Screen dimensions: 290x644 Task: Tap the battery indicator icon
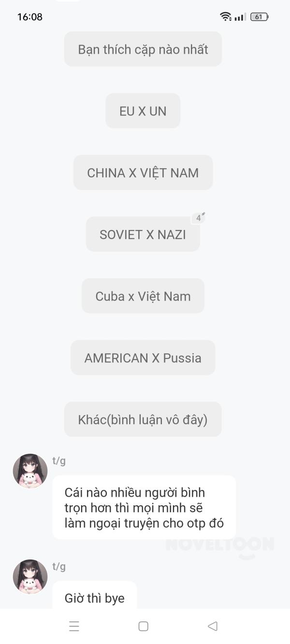click(x=259, y=16)
